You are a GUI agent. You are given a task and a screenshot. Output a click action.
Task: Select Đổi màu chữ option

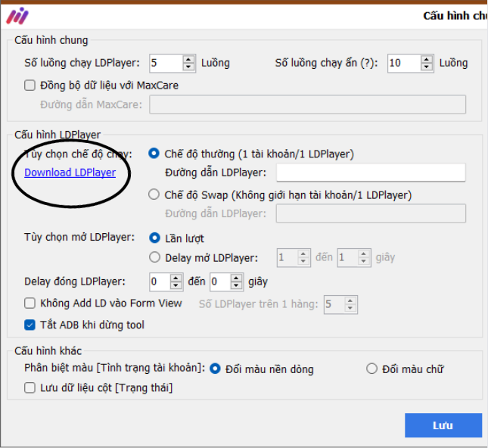click(371, 369)
